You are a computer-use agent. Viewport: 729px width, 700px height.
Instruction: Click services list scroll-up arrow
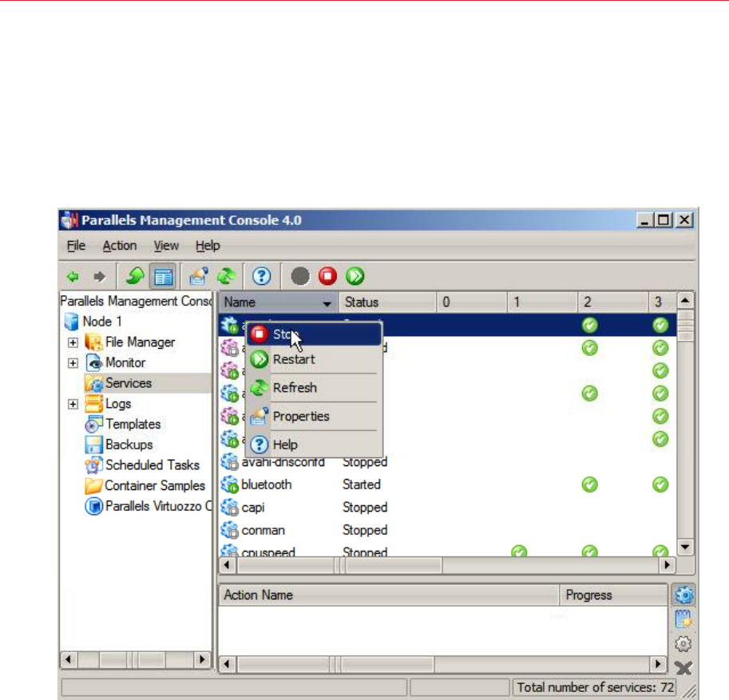(x=685, y=300)
